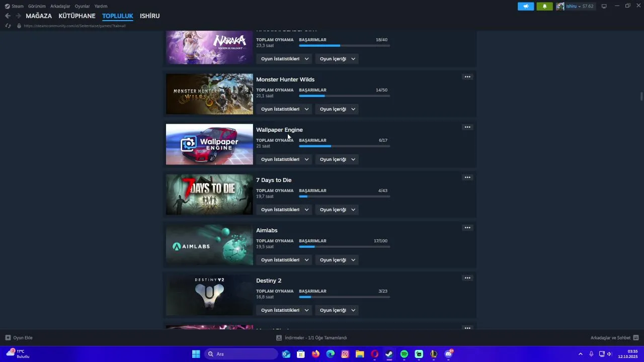
Task: Click the Oyun Ekle plus icon
Action: [x=8, y=338]
